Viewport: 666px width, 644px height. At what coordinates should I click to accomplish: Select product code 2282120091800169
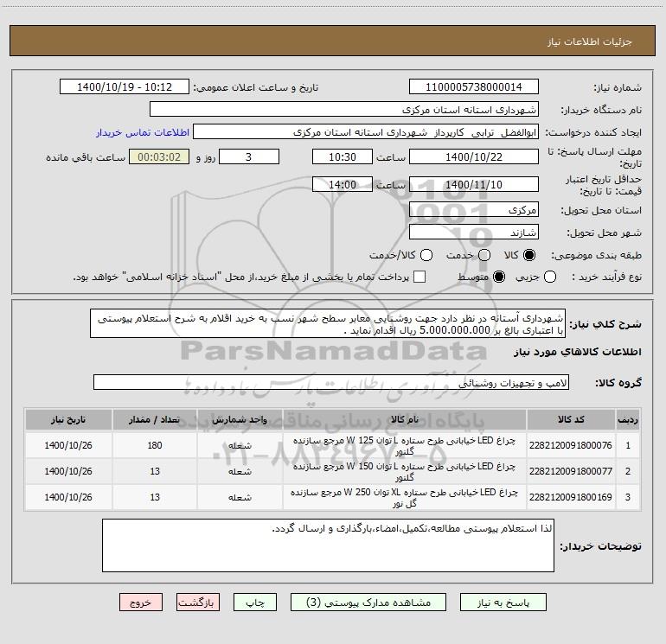571,497
